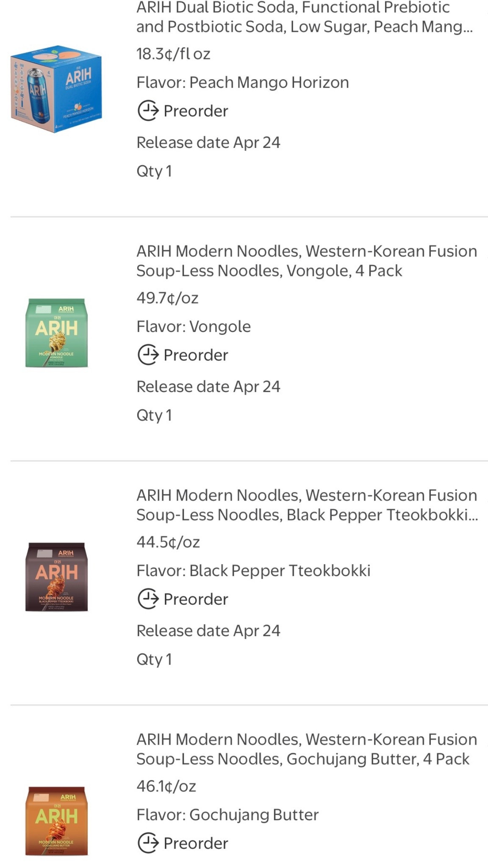Open the dark Black Pepper Tteokbokki pack image
The width and height of the screenshot is (488, 868).
coord(57,577)
